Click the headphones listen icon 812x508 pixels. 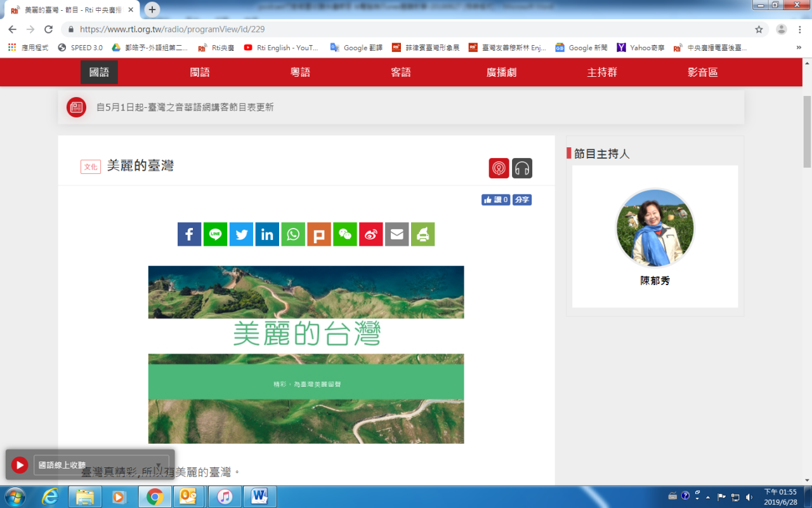[x=522, y=168]
